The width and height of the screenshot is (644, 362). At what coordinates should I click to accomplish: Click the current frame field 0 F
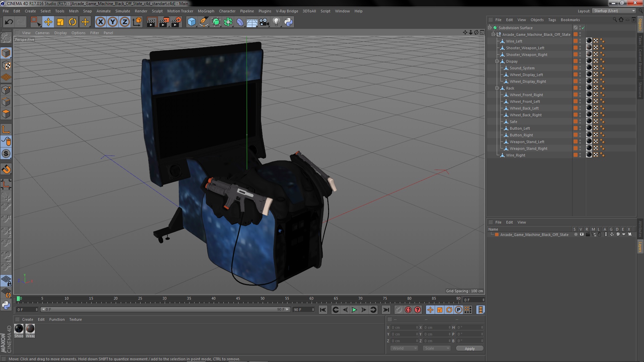(x=474, y=300)
